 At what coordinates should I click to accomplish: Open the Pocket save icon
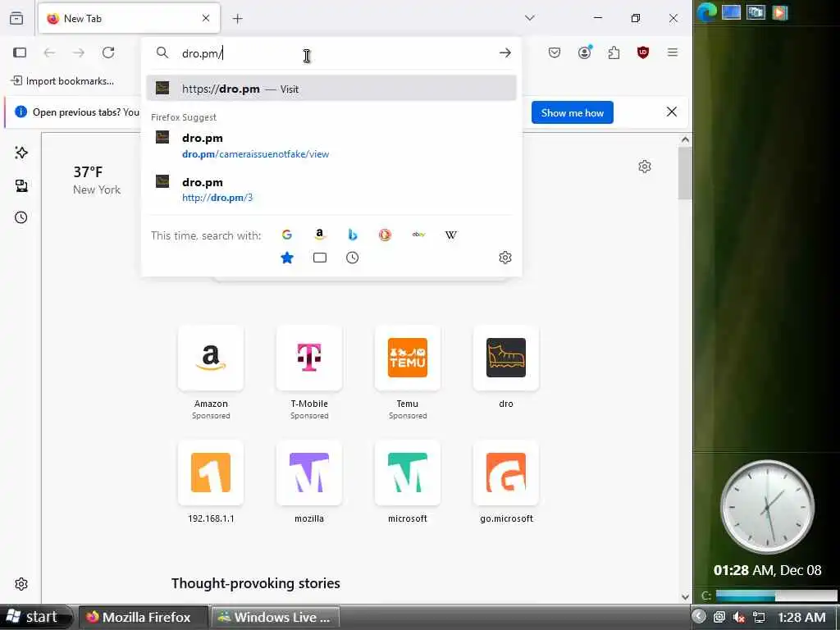pos(555,52)
